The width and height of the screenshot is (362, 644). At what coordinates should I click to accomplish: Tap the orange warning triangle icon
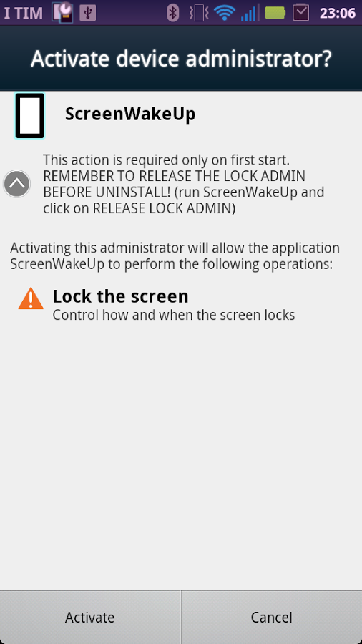(31, 298)
